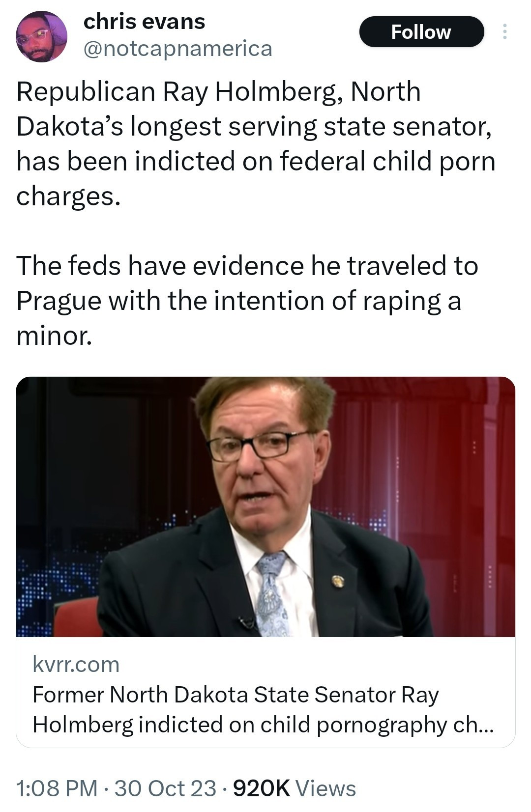Open the chris evans display name
Image resolution: width=531 pixels, height=812 pixels.
click(x=144, y=22)
